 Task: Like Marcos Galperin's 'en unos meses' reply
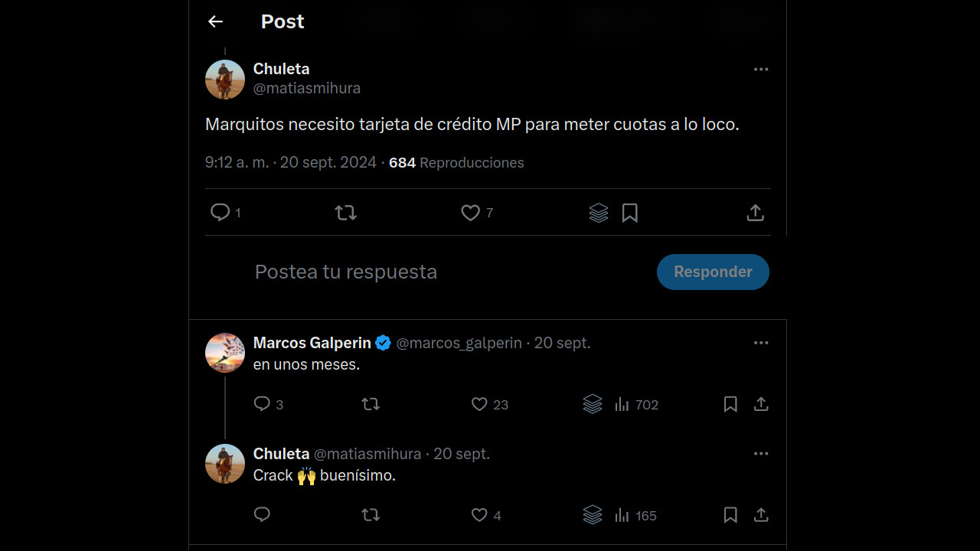479,404
